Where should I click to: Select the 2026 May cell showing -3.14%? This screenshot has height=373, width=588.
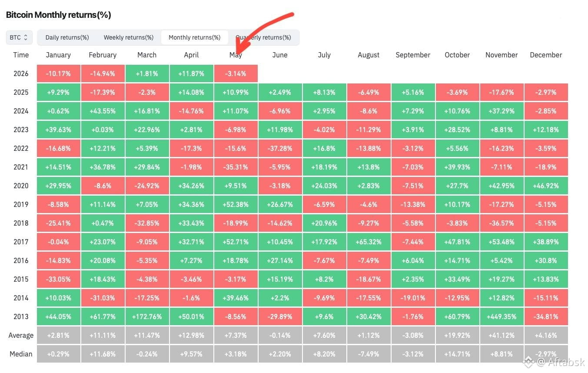coord(236,73)
